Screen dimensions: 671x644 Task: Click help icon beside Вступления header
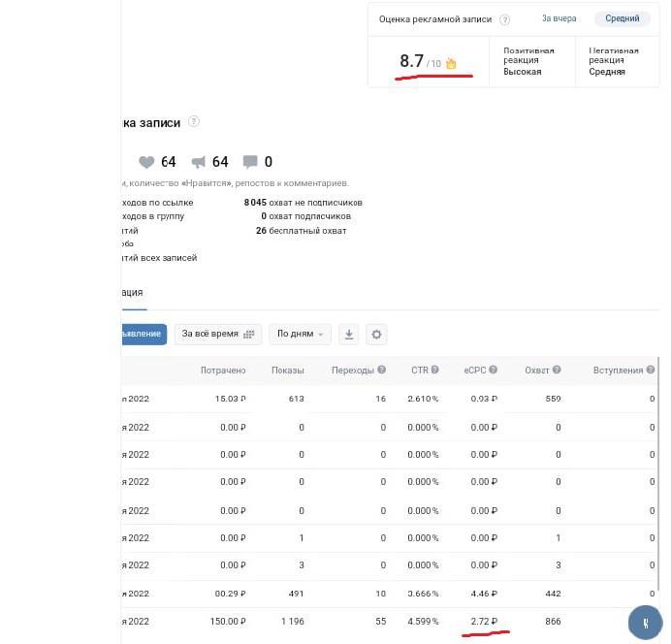point(651,370)
